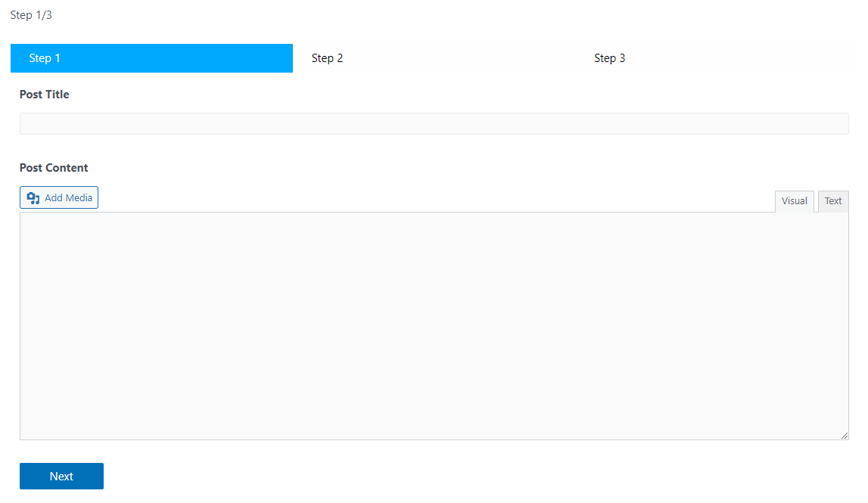Image resolution: width=868 pixels, height=503 pixels.
Task: Click the Step 1 text in blue bar
Action: [x=45, y=58]
